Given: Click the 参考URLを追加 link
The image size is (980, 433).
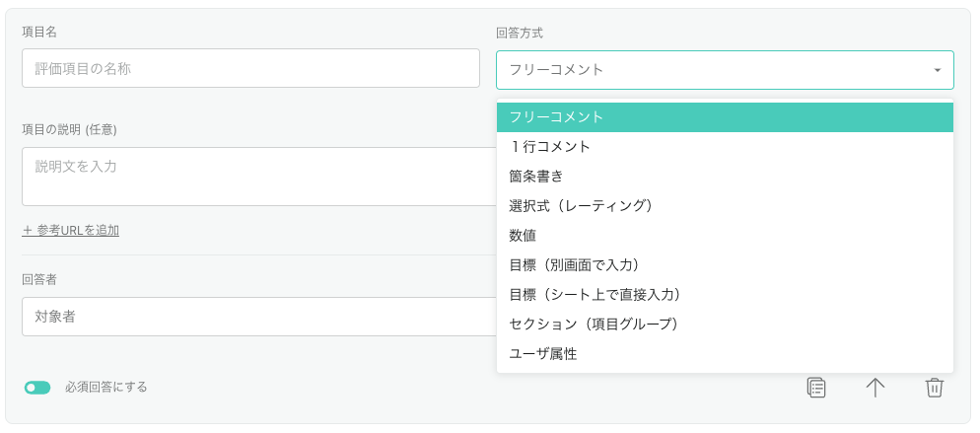Looking at the screenshot, I should pyautogui.click(x=78, y=231).
